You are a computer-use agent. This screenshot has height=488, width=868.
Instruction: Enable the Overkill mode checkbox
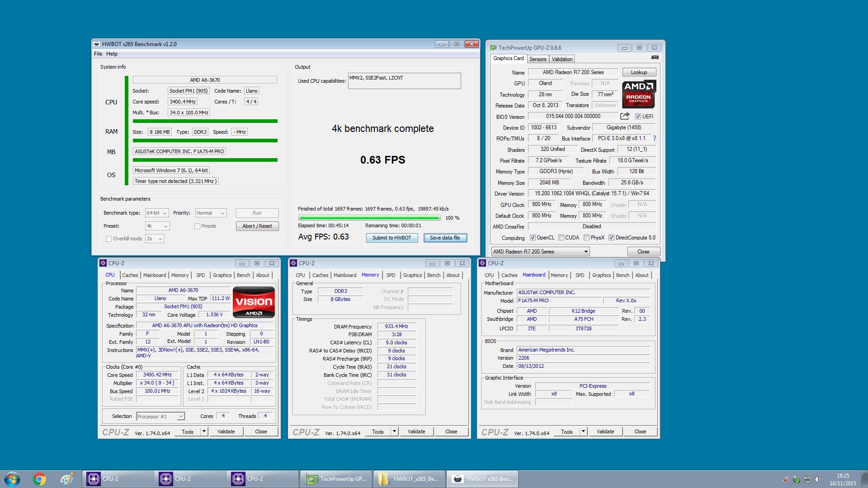108,239
